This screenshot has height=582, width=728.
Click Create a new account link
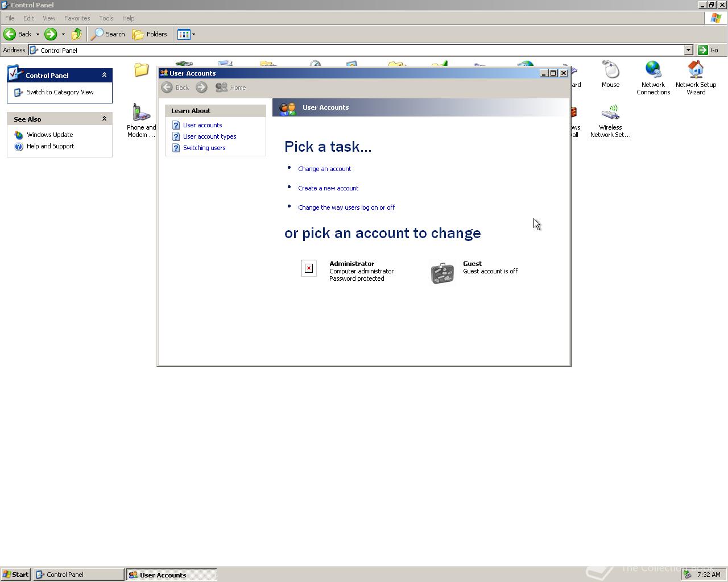coord(328,188)
